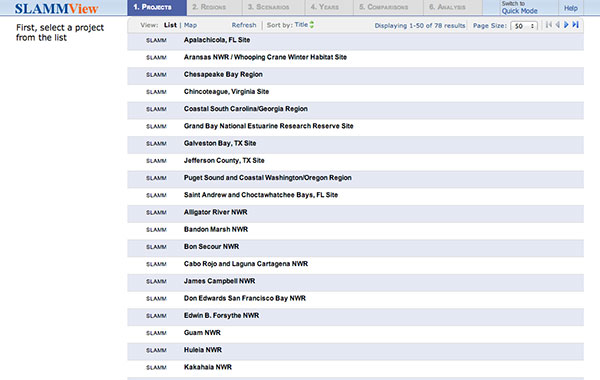Click SLAMM logo beside Apalachicola, FL Site
Screen dimensions: 600x380
156,40
